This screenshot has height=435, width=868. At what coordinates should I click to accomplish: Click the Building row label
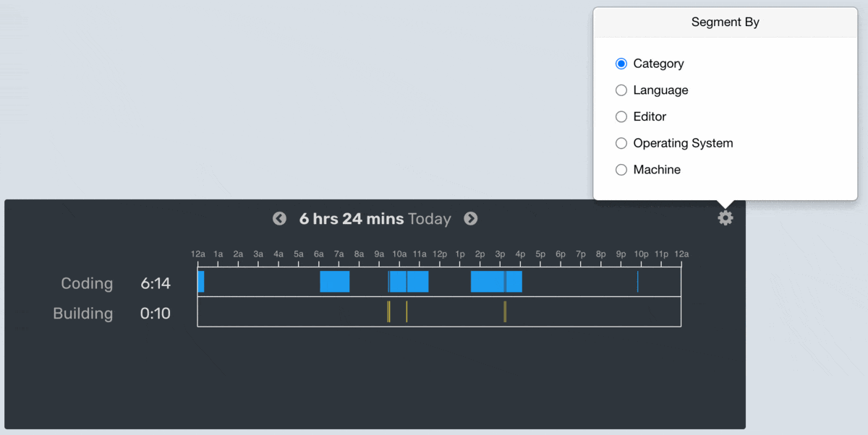click(x=83, y=314)
